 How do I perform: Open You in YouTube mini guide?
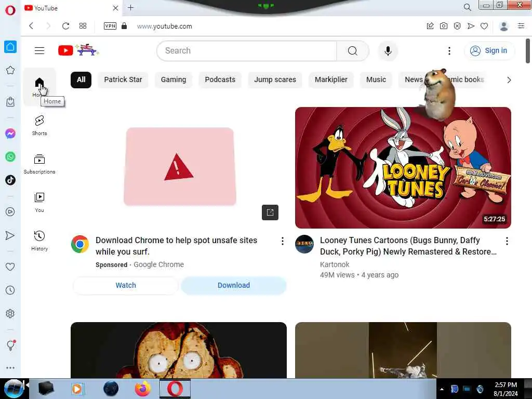[x=39, y=202]
